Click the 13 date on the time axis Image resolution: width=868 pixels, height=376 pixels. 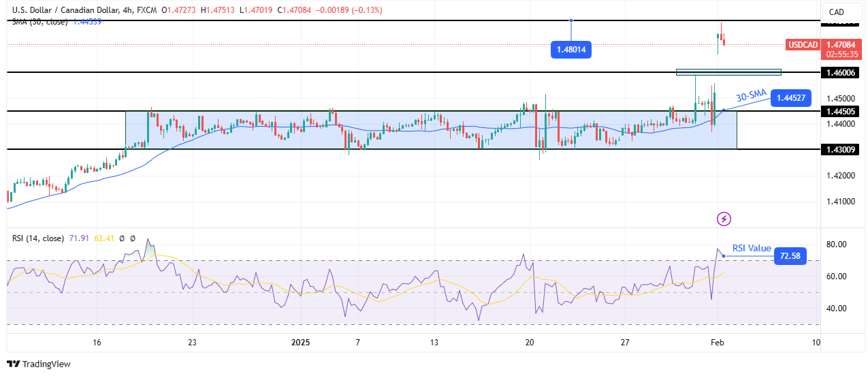point(434,342)
